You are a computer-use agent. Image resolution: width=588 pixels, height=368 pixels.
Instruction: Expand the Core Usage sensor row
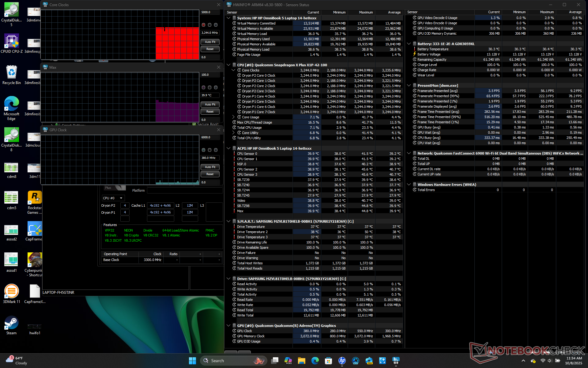click(x=233, y=117)
